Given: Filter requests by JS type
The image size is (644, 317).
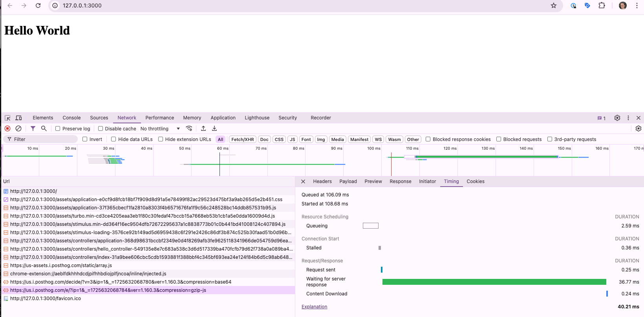Looking at the screenshot, I should click(x=293, y=139).
